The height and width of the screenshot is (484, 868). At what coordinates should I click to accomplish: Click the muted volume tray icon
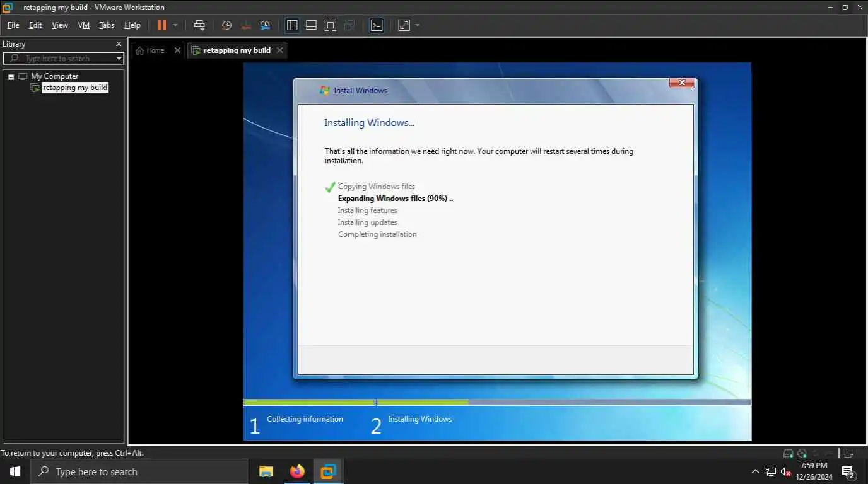(x=786, y=471)
